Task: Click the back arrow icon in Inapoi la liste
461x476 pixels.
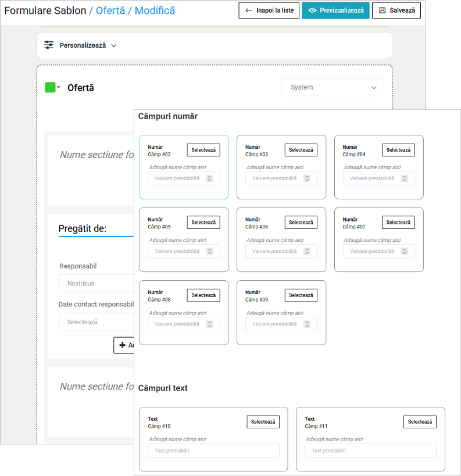Action: 249,10
